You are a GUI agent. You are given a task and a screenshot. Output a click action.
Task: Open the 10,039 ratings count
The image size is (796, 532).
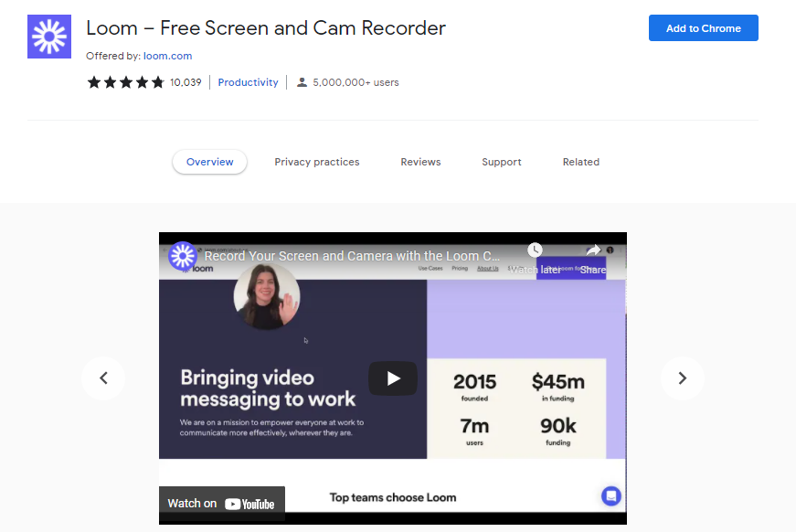(186, 82)
